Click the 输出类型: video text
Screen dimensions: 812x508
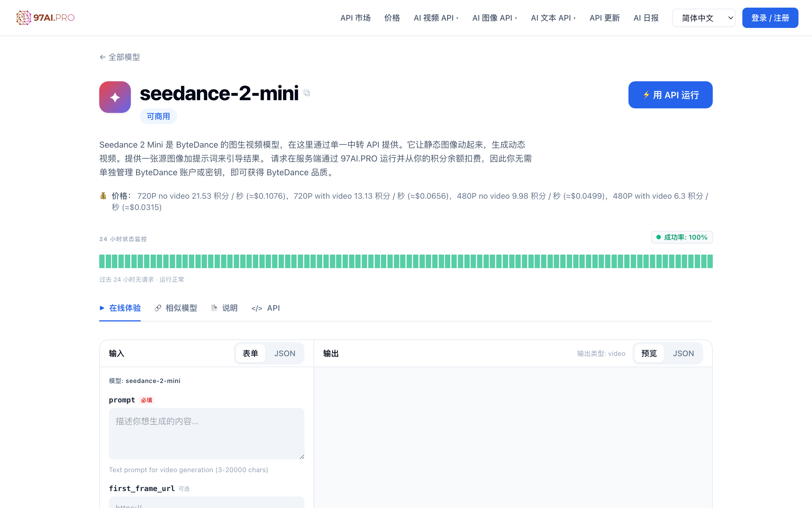pos(601,353)
